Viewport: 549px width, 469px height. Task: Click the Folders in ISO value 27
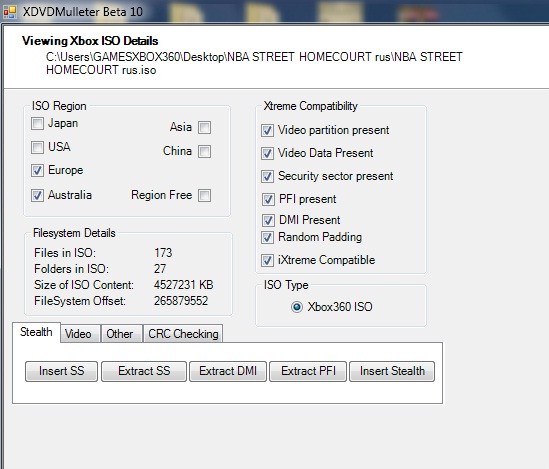(160, 269)
